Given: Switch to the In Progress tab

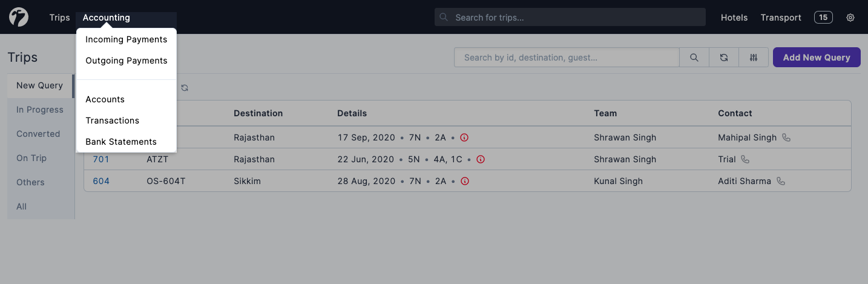Looking at the screenshot, I should click(x=40, y=110).
